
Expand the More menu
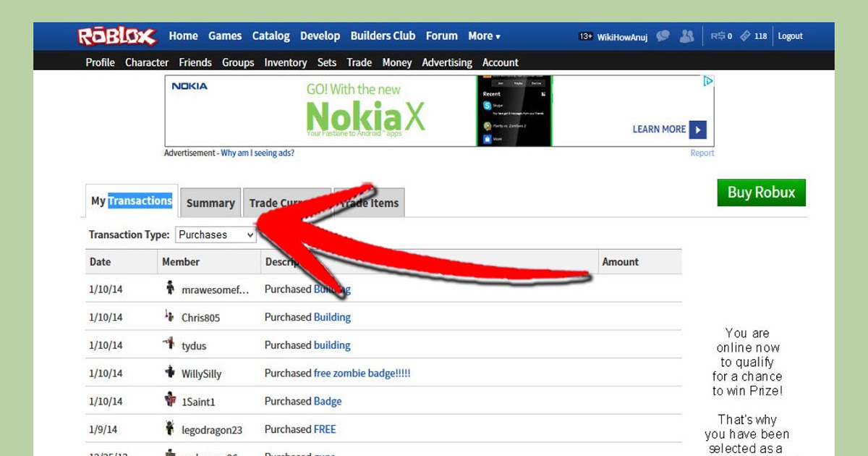(x=484, y=35)
